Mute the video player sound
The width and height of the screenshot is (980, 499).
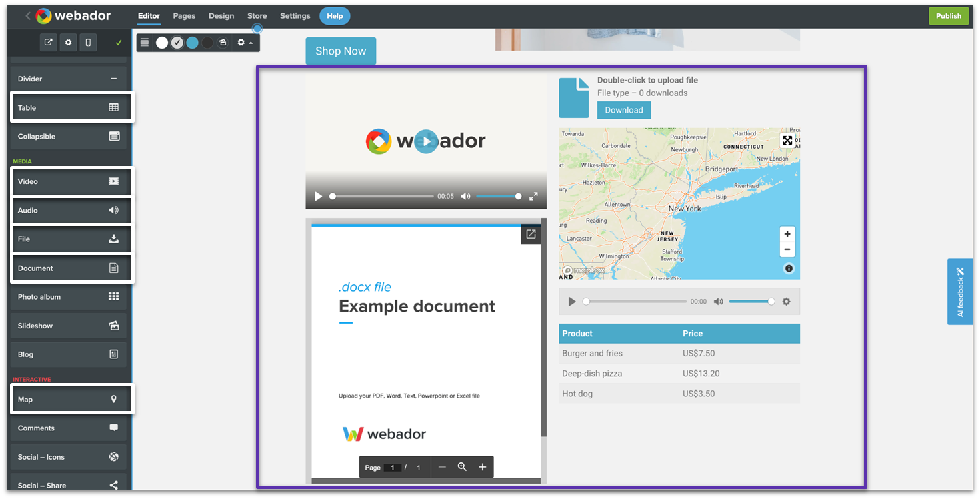tap(465, 196)
